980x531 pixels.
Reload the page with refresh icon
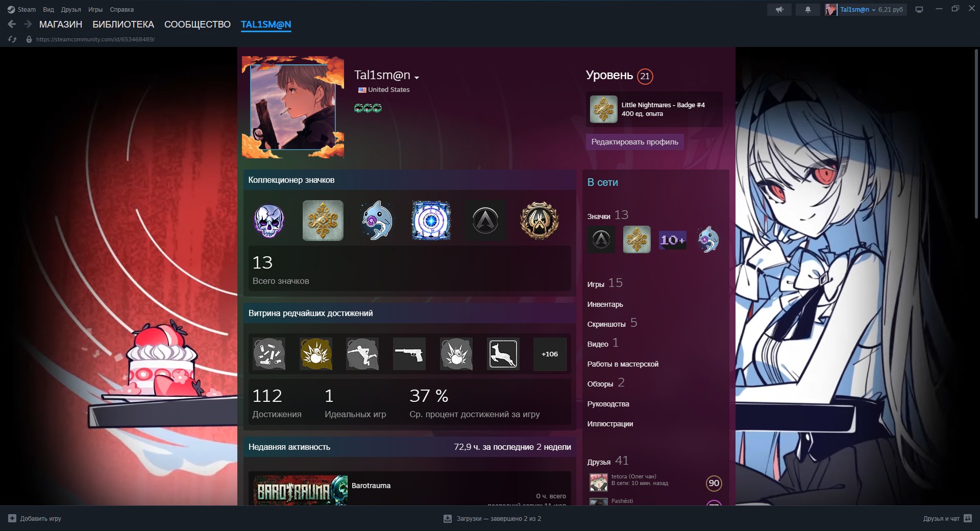[12, 39]
